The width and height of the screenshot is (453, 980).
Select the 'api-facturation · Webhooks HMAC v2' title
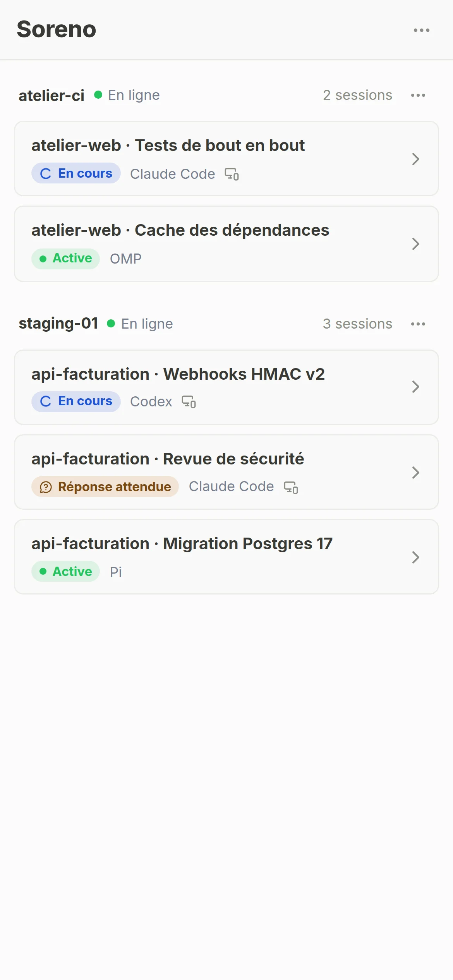(x=178, y=374)
